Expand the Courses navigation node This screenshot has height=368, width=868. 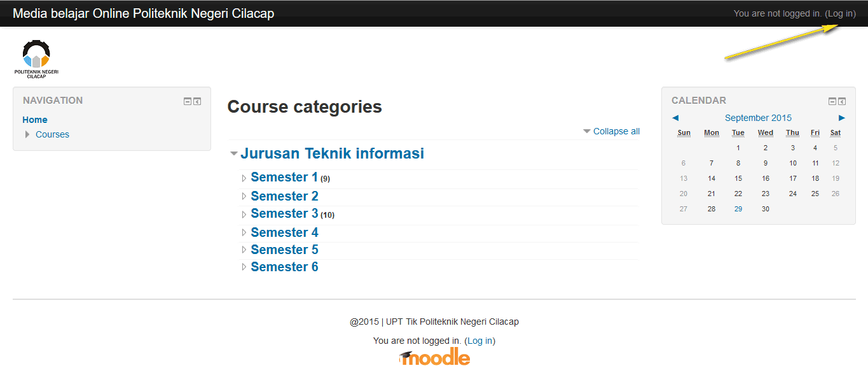pos(27,134)
